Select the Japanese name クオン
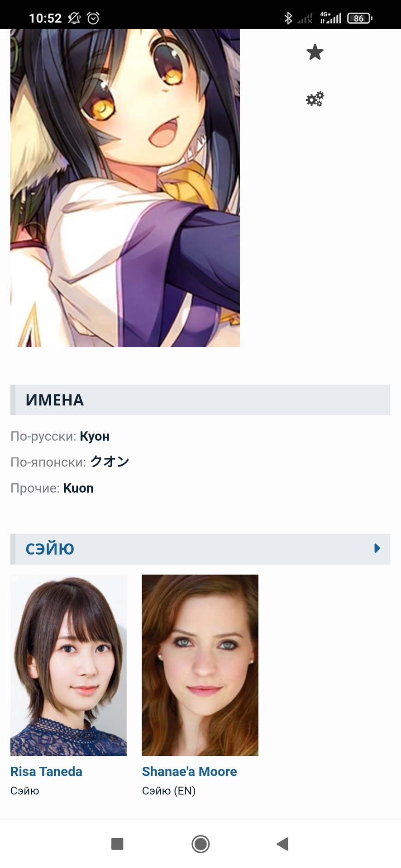 [110, 462]
